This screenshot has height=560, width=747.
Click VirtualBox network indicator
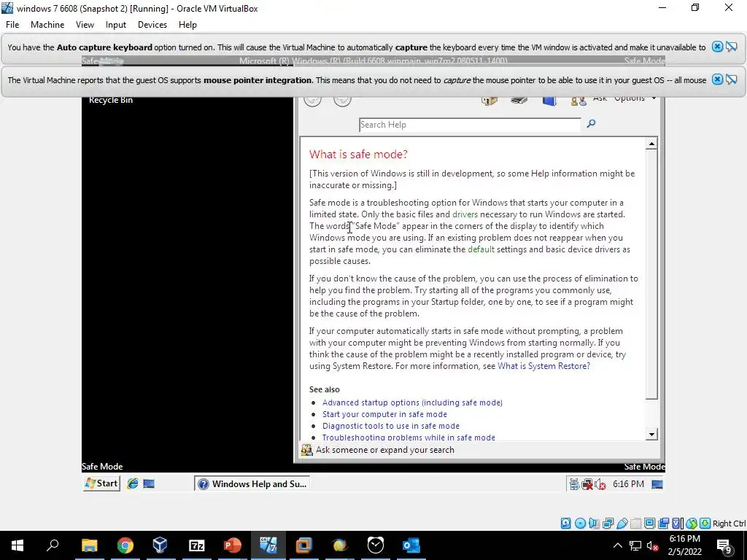click(608, 524)
